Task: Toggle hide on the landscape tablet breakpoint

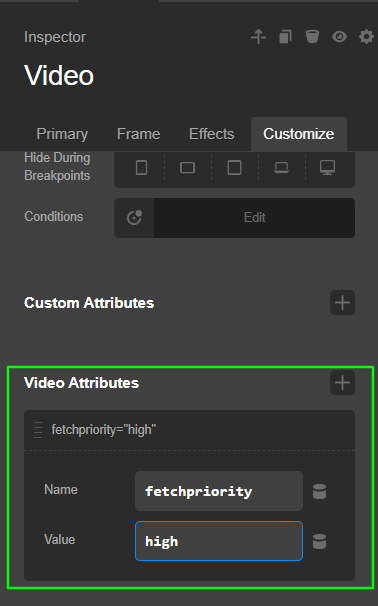Action: point(187,168)
